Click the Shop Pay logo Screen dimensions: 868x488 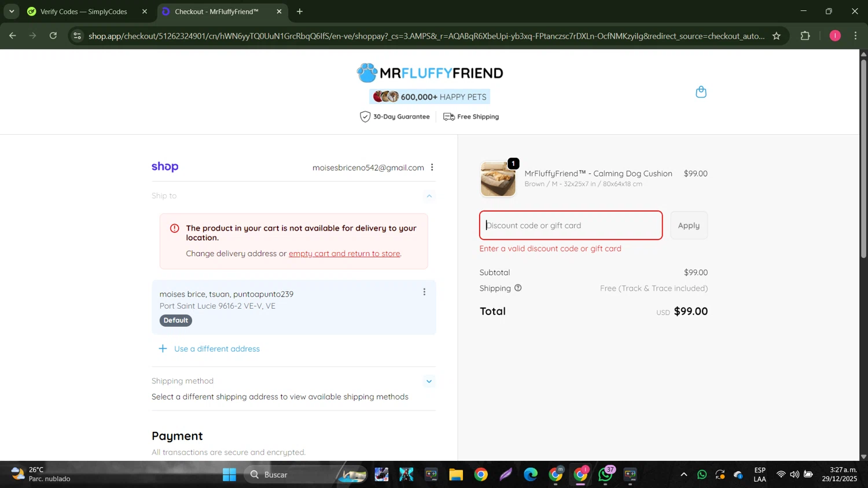tap(165, 167)
